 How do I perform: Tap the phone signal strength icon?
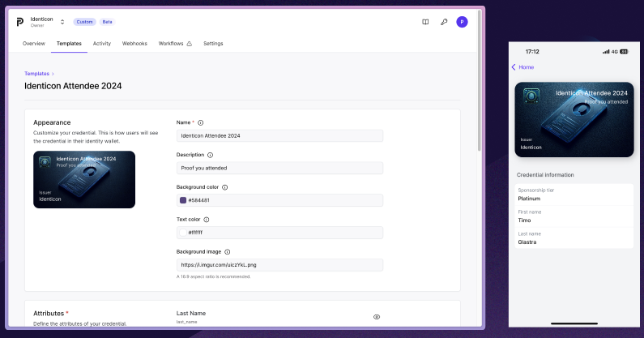(606, 52)
